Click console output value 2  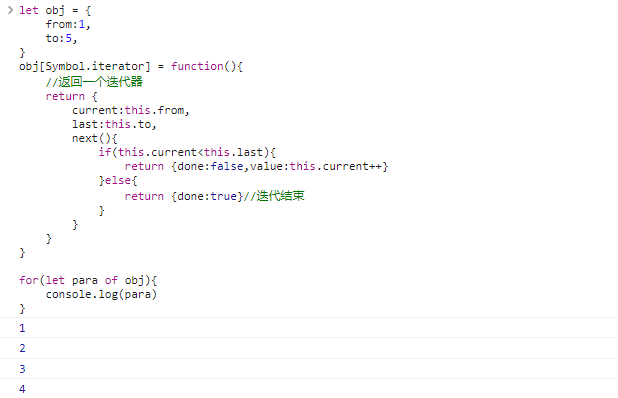(22, 348)
